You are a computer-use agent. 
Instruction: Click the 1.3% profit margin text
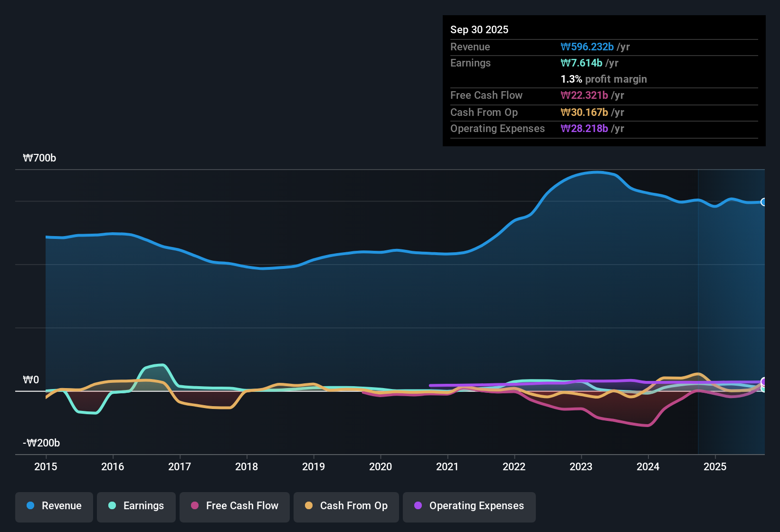[604, 79]
